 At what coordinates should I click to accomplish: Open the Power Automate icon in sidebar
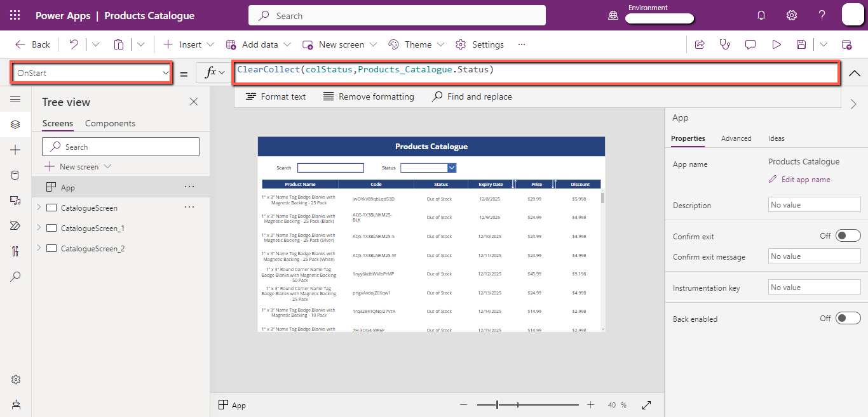click(x=15, y=226)
